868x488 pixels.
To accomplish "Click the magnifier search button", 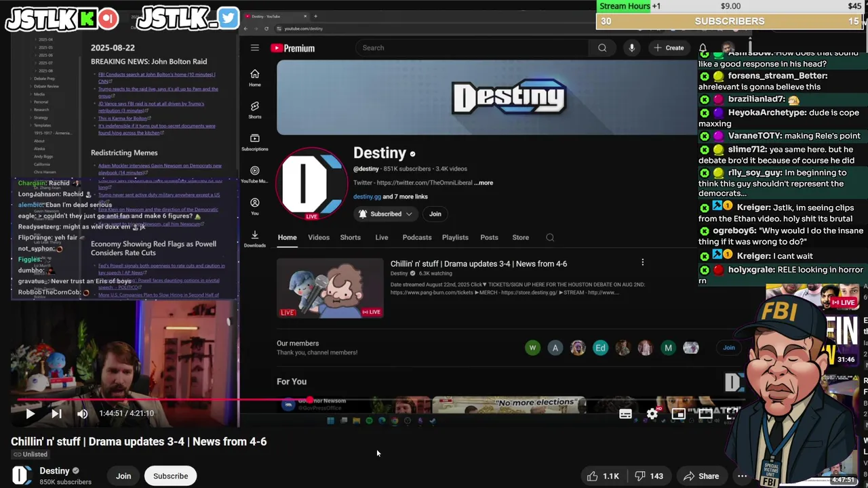I will click(x=602, y=47).
